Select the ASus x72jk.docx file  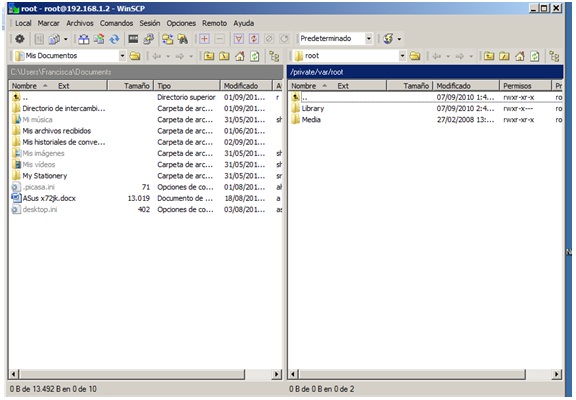[49, 198]
